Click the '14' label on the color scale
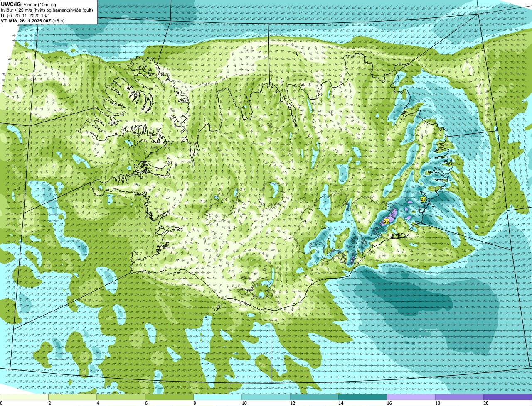The image size is (532, 406). 341,403
